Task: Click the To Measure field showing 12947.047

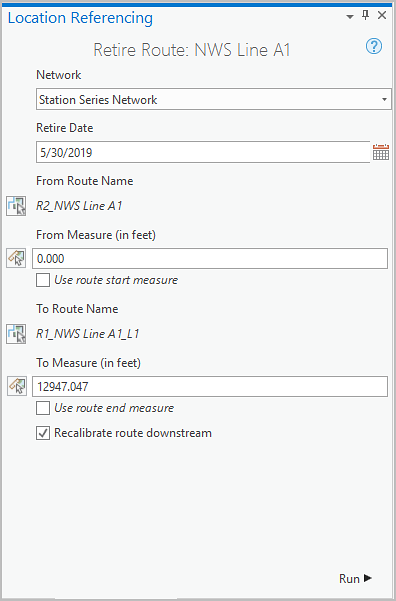Action: tap(210, 386)
